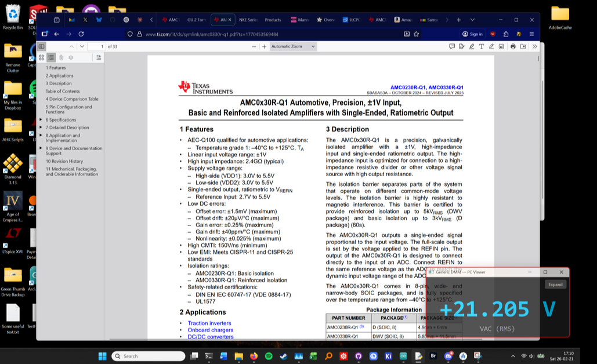
Task: Click the PDF viewer vertical scrollbar
Action: (538, 58)
